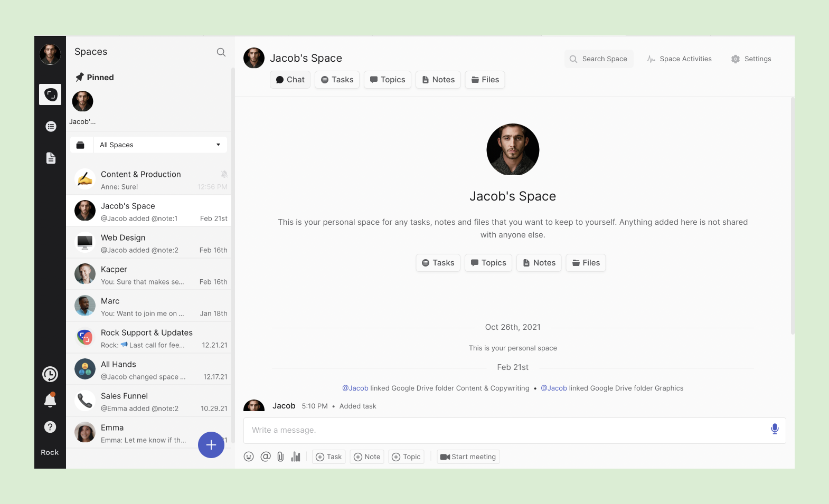Open the help question mark icon

point(50,427)
